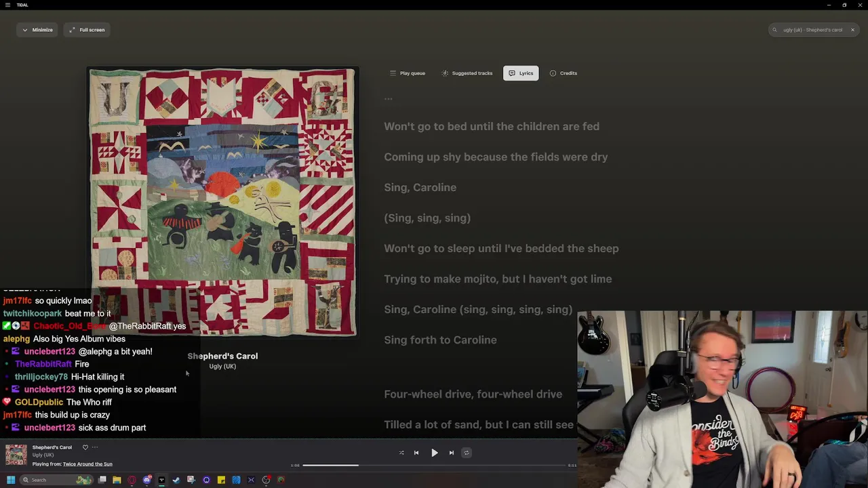
Task: Click the search field with Shepherd's carol query
Action: click(x=812, y=30)
